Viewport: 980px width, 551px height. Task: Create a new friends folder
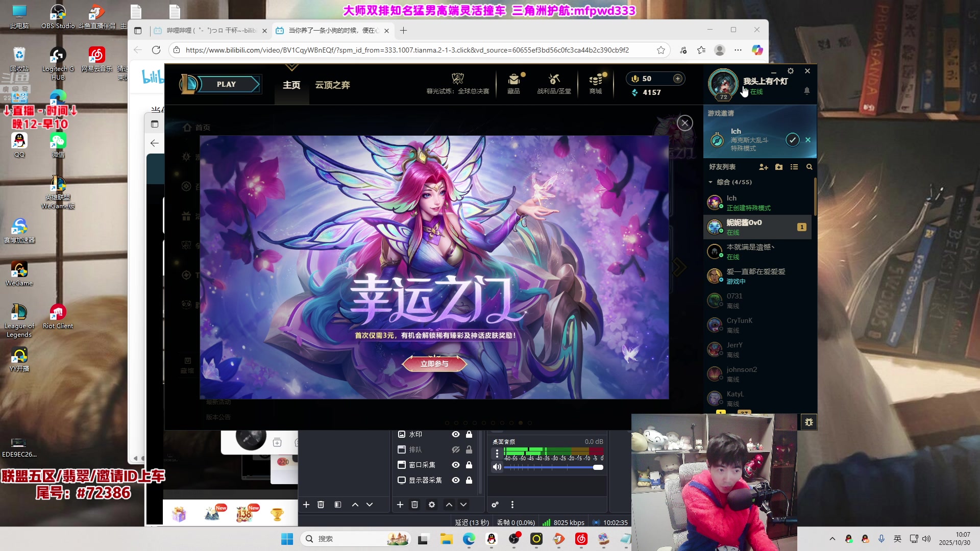coord(779,167)
